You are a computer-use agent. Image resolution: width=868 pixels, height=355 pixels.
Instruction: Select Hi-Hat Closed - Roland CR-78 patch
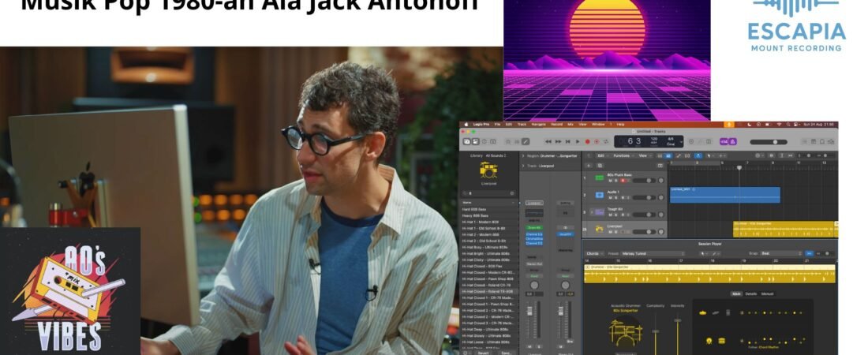488,286
